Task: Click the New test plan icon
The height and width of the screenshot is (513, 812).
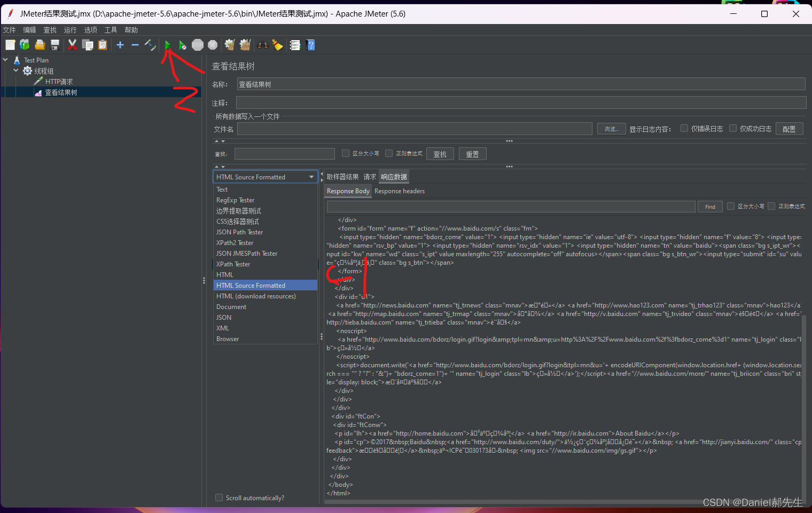Action: [x=10, y=45]
